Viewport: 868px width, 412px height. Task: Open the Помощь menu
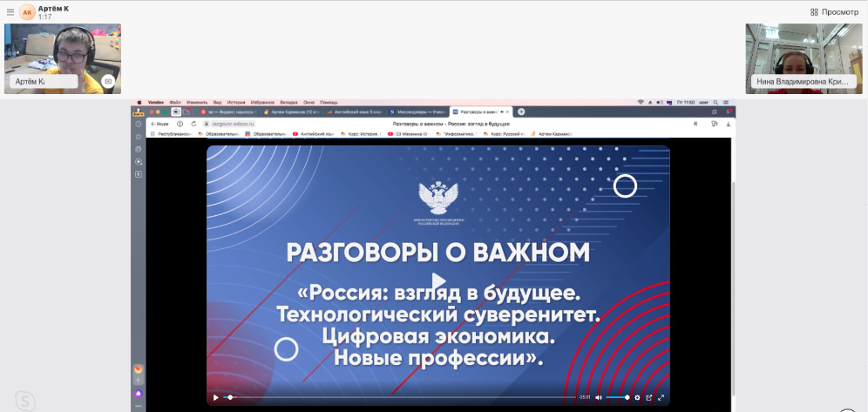(329, 102)
